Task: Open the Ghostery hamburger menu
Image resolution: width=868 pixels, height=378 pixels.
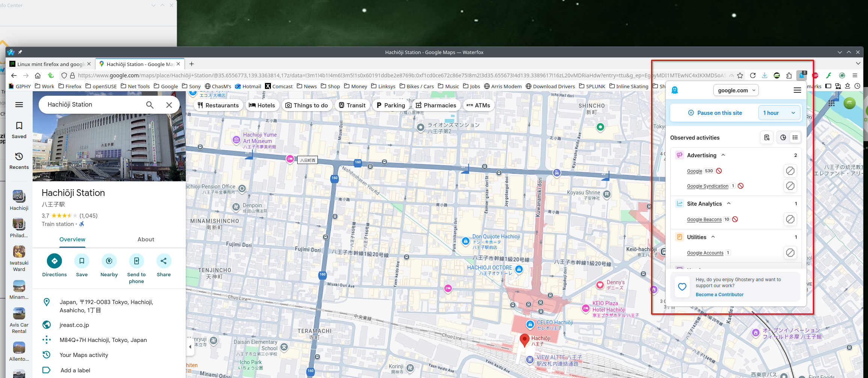Action: point(797,90)
